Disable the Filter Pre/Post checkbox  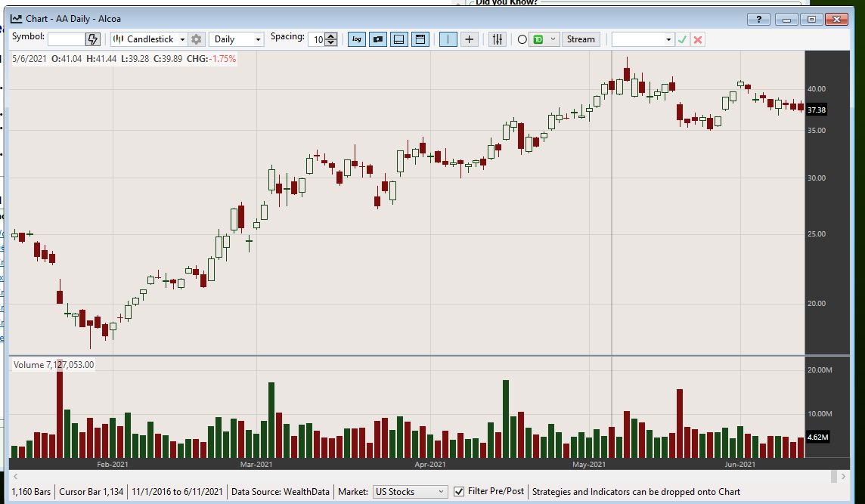[x=459, y=491]
